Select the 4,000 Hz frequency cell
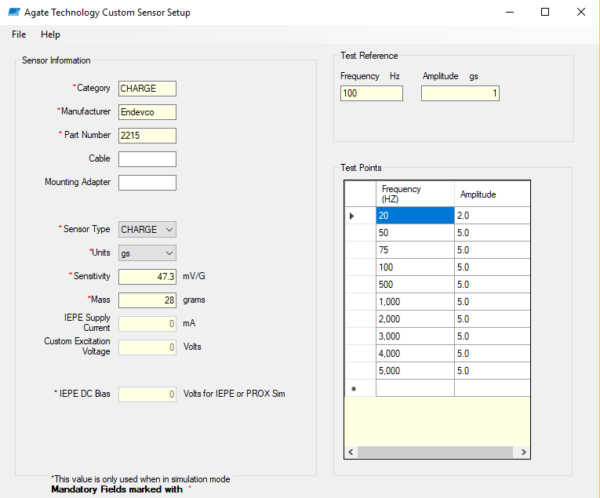600x498 pixels. point(415,353)
